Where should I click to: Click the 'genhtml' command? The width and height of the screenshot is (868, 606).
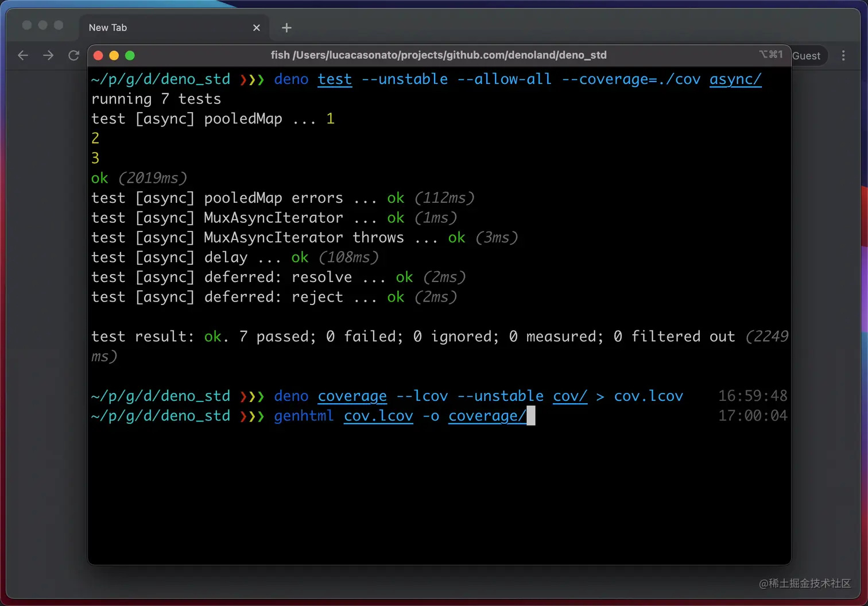tap(304, 416)
